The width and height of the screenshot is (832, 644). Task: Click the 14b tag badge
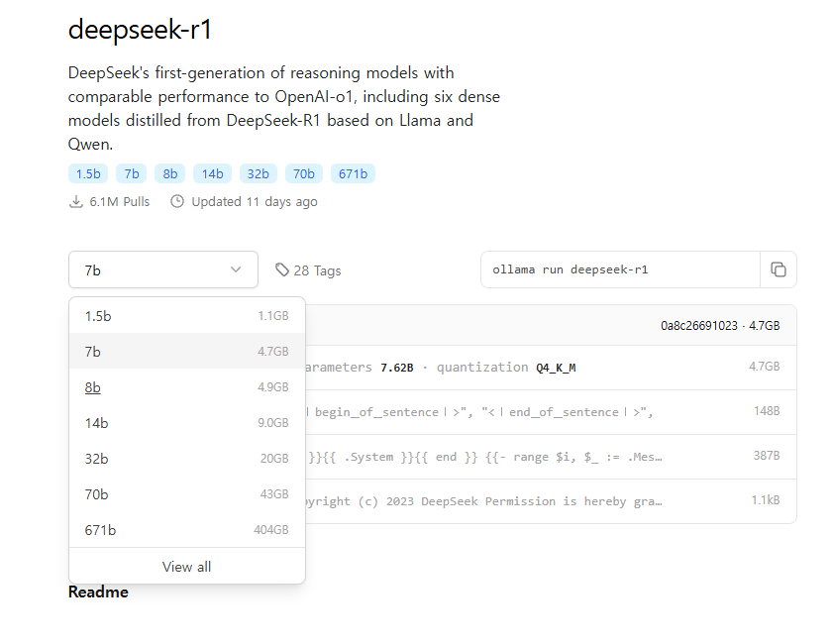[212, 174]
